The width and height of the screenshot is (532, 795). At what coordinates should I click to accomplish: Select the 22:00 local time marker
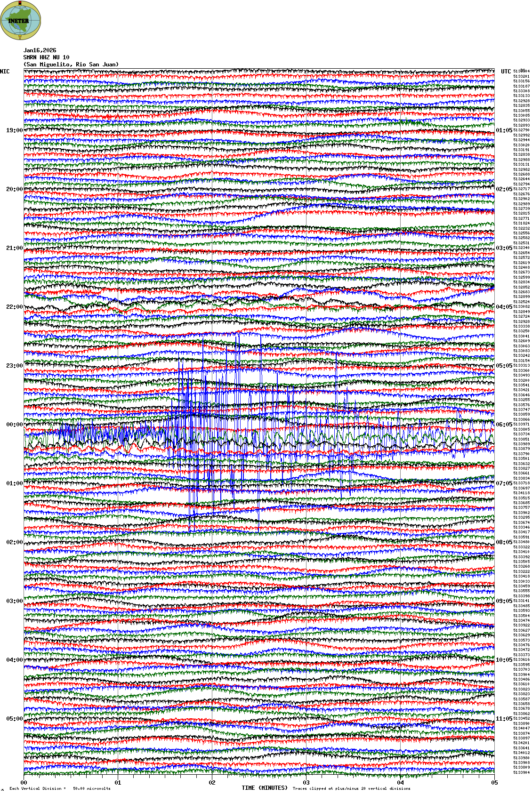[14, 307]
